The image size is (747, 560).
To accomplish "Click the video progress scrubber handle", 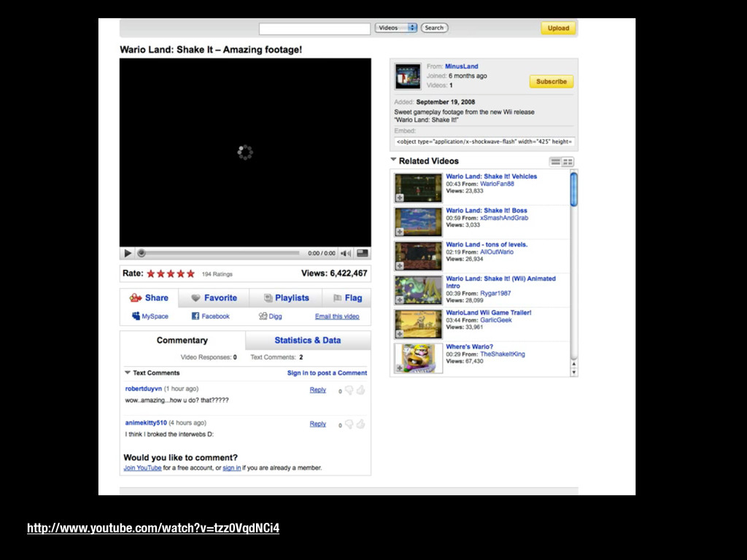I will tap(141, 253).
